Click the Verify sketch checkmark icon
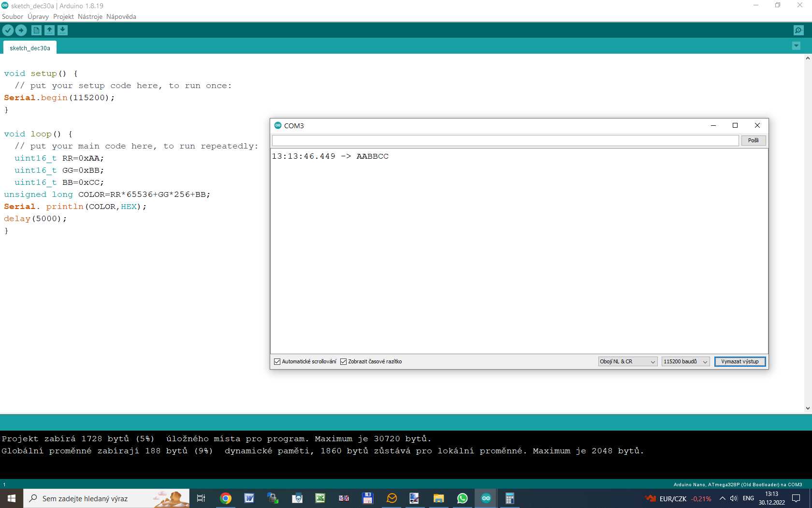This screenshot has height=508, width=812. (x=8, y=30)
